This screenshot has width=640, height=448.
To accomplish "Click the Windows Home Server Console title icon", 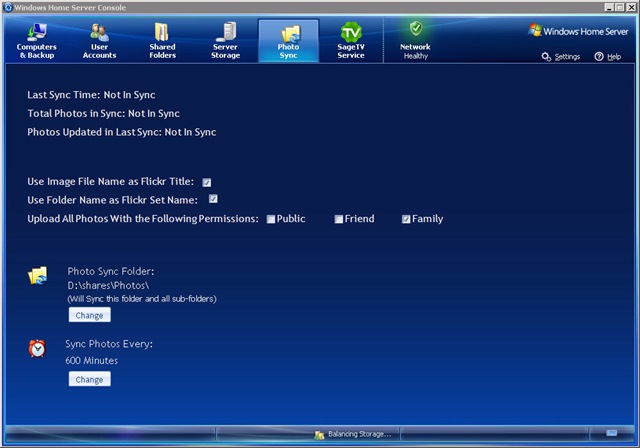I will tap(8, 7).
